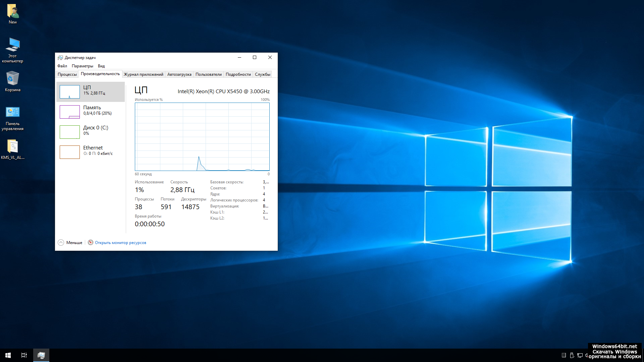
Task: Open the Вид menu
Action: click(x=101, y=66)
